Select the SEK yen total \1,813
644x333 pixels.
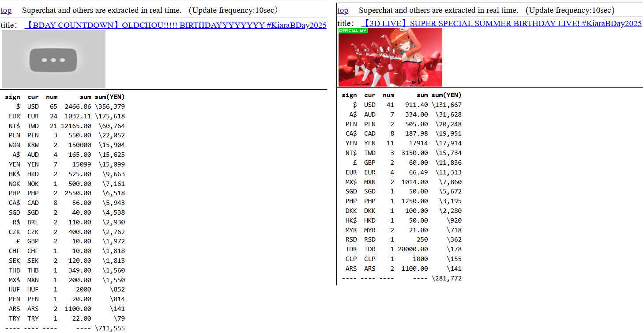[113, 261]
